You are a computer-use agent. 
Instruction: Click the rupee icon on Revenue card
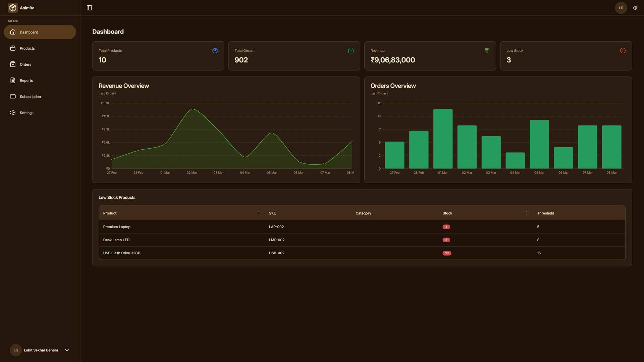pyautogui.click(x=487, y=50)
